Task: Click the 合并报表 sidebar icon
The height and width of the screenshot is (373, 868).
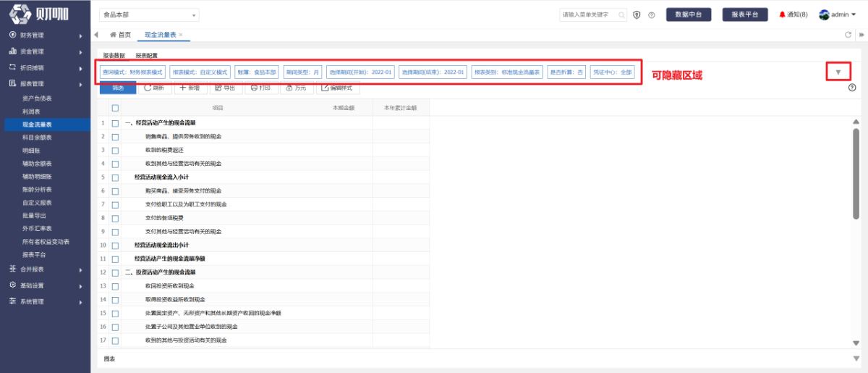Action: [x=12, y=269]
